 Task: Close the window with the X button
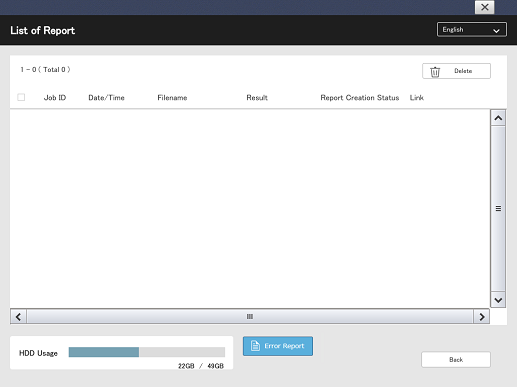click(x=485, y=7)
